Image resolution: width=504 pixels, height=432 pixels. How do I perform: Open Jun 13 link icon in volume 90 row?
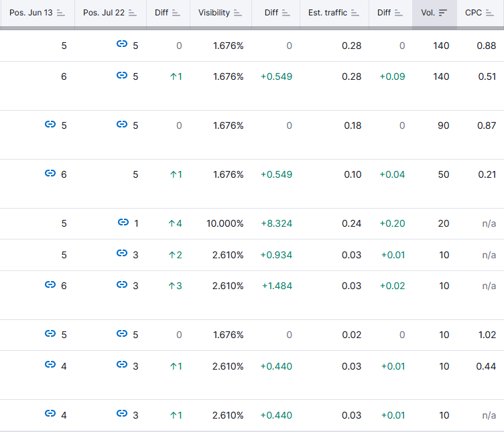(x=50, y=124)
